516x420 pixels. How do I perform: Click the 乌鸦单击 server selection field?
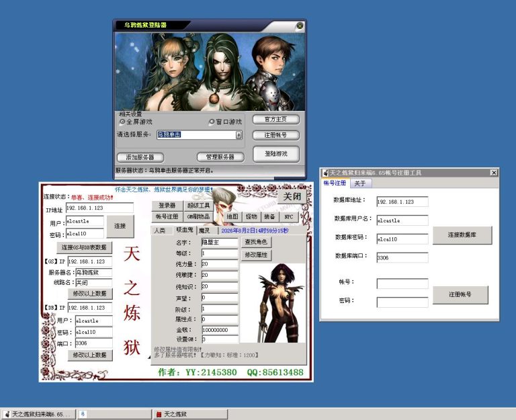coord(196,134)
